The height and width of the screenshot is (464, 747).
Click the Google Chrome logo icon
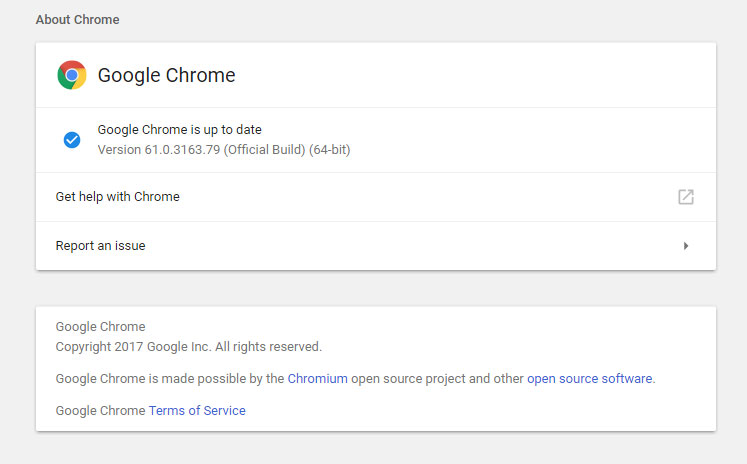pyautogui.click(x=72, y=75)
